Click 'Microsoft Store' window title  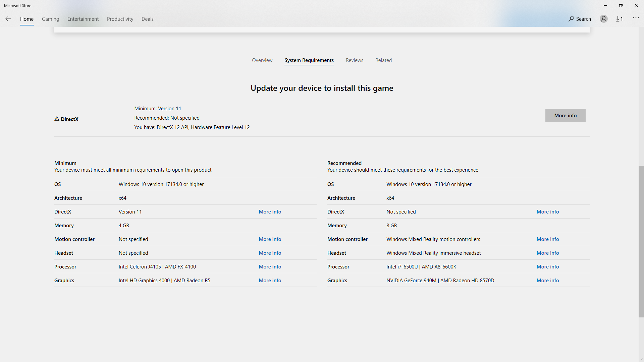(17, 5)
